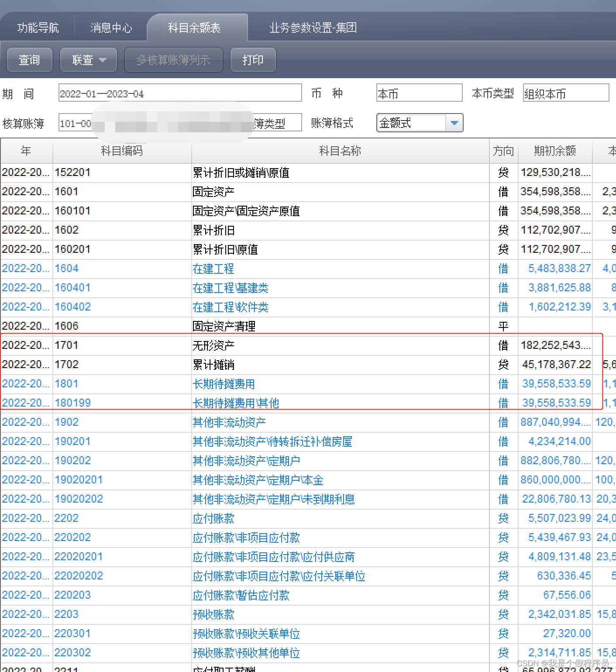Open the 其他非流动资产 link in row 1902
The width and height of the screenshot is (616, 672).
coord(229,423)
